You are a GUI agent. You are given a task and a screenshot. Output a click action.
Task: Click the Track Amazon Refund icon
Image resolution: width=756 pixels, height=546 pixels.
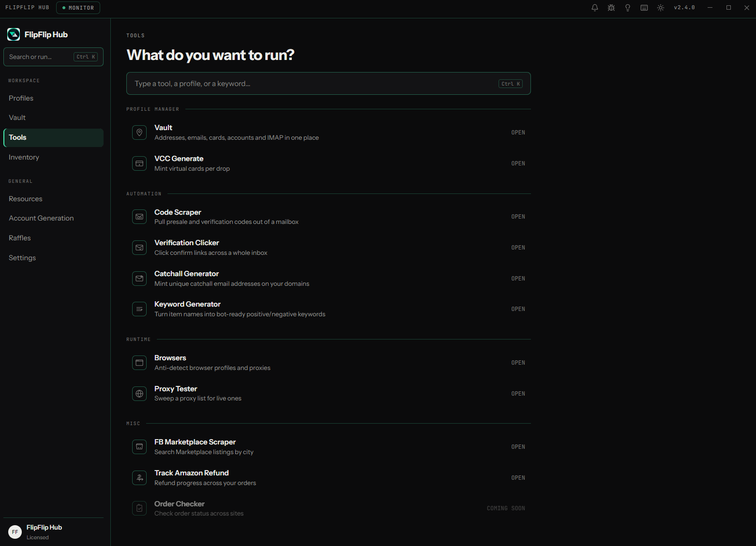tap(139, 478)
